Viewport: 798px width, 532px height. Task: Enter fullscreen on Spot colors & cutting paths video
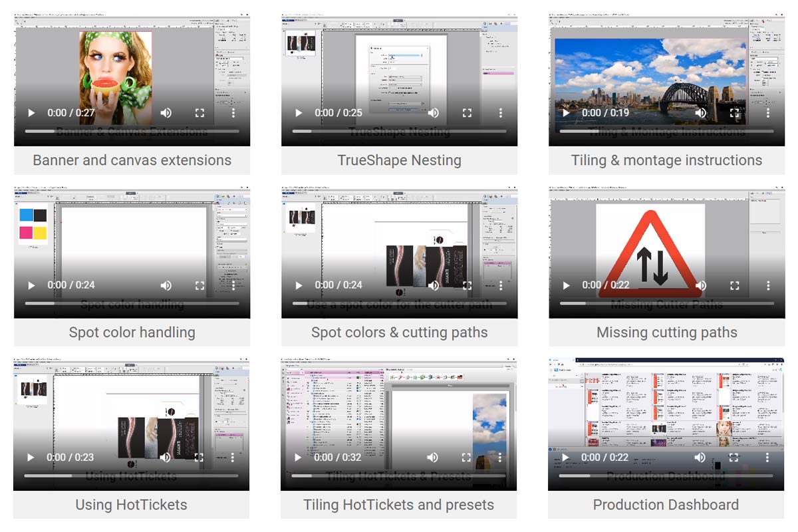[467, 285]
